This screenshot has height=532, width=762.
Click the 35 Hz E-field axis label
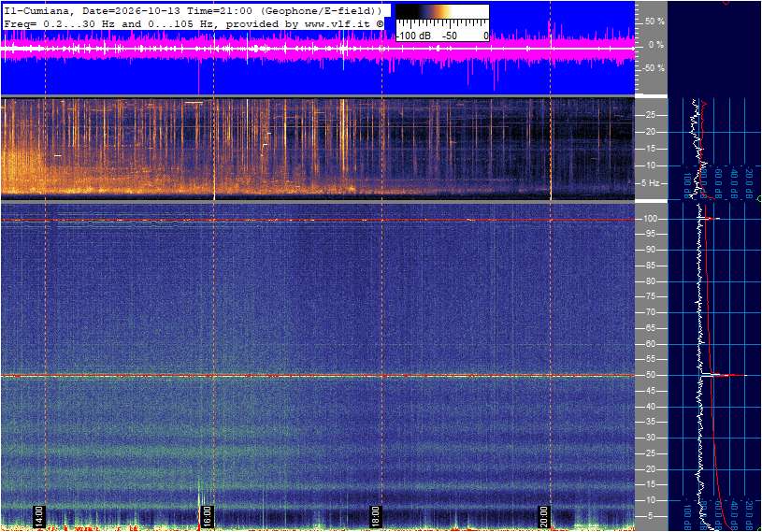(651, 422)
